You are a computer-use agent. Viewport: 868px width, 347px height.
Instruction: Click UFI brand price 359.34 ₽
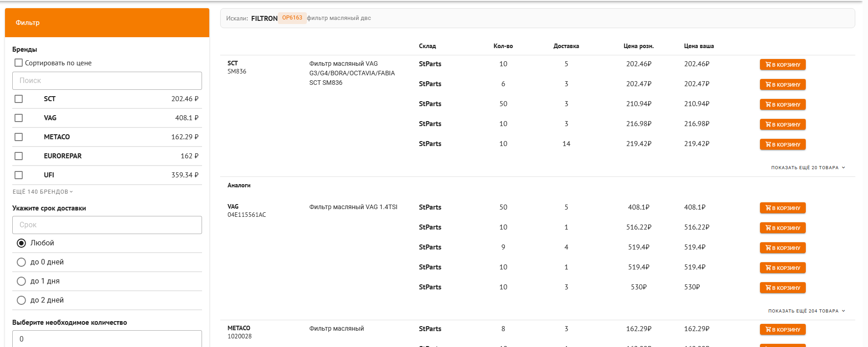pyautogui.click(x=185, y=175)
